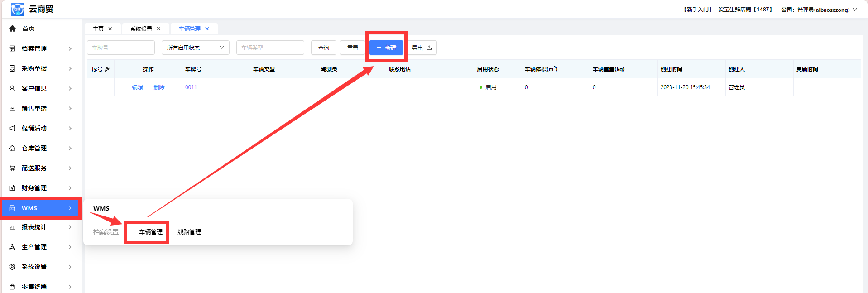Click the blue 新建 button
This screenshot has width=868, height=293.
(x=386, y=48)
